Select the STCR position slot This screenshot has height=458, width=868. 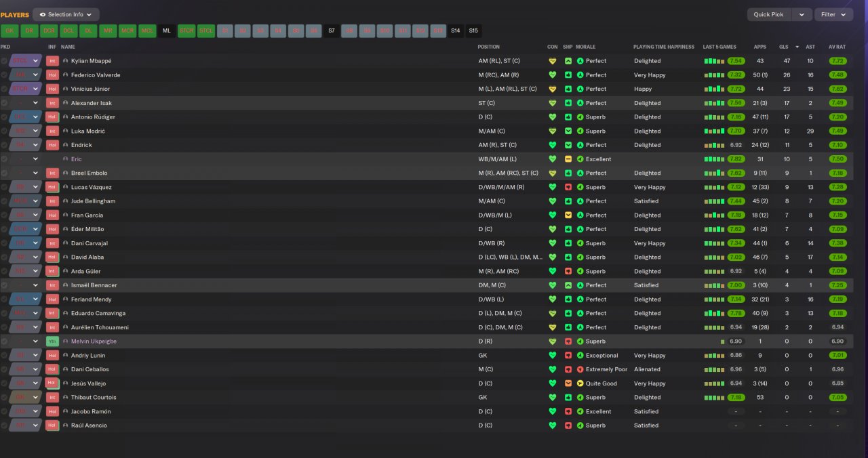point(186,30)
